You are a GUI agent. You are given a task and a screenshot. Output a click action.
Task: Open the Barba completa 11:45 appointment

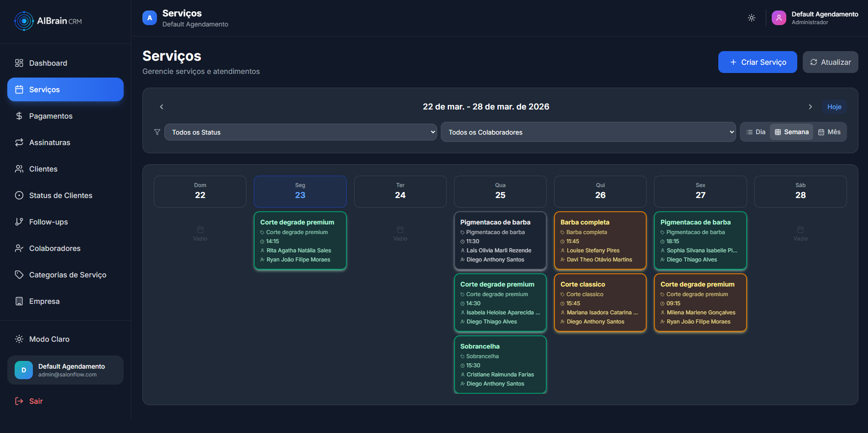[600, 240]
